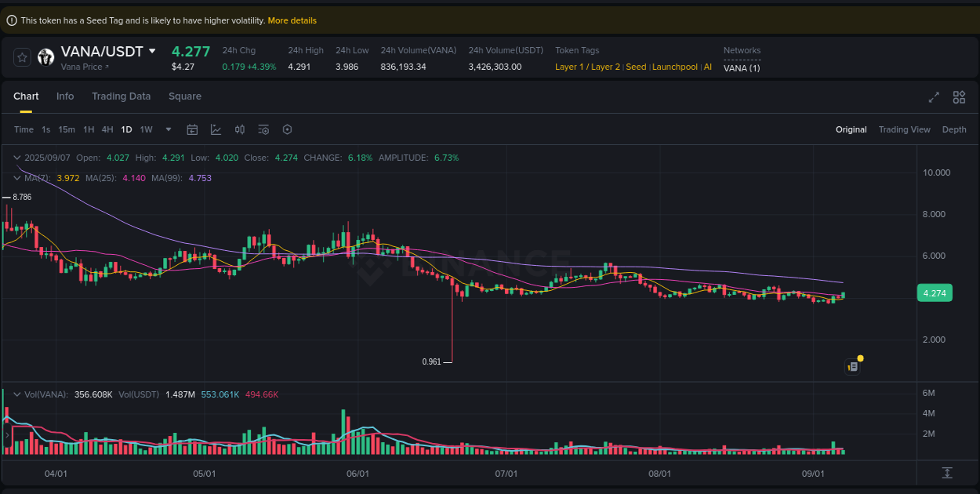This screenshot has height=494, width=980.
Task: Collapse the 2025/09/07 OHLC info row
Action: click(16, 157)
